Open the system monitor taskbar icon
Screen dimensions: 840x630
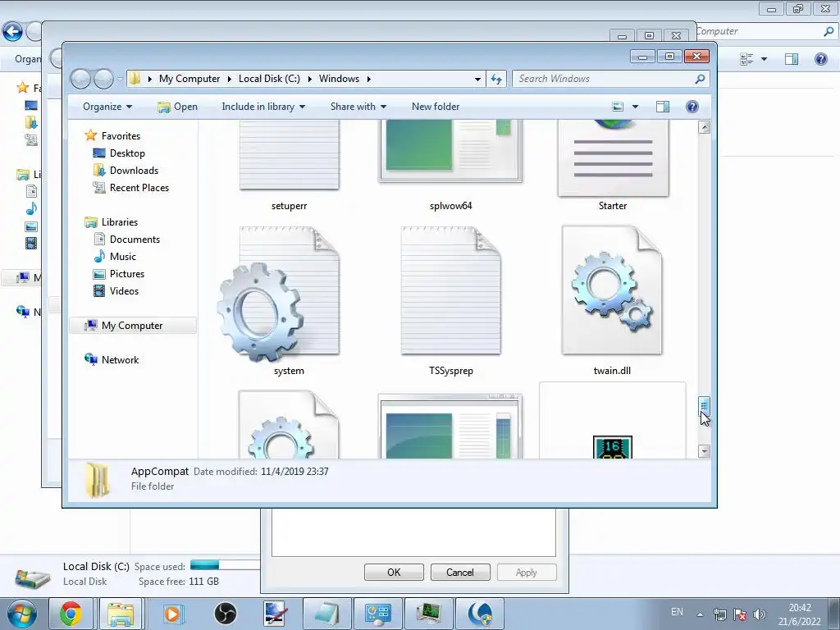428,614
